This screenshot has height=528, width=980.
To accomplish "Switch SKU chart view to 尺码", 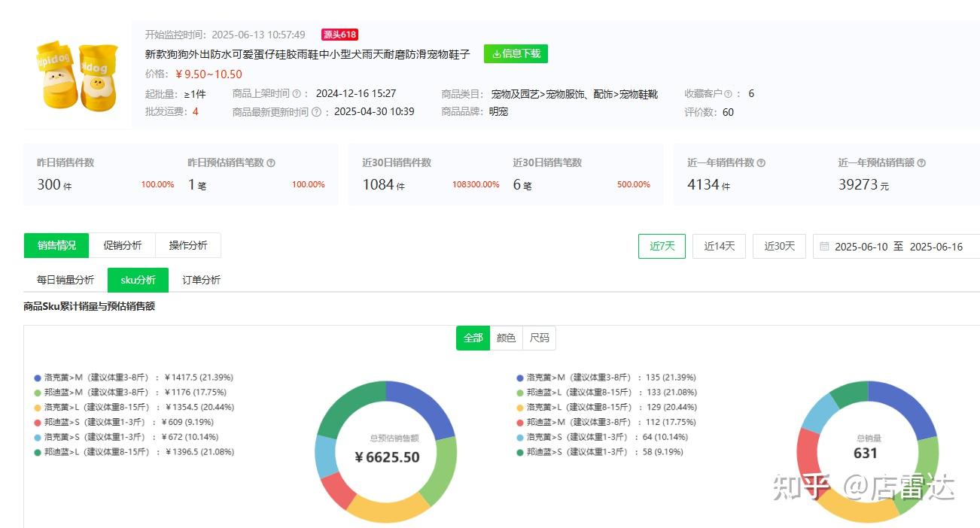I will [x=540, y=338].
